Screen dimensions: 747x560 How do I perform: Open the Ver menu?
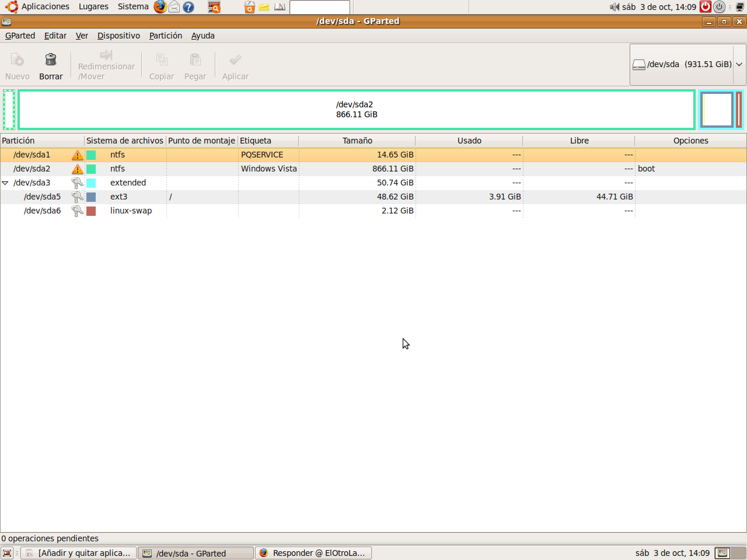(82, 36)
